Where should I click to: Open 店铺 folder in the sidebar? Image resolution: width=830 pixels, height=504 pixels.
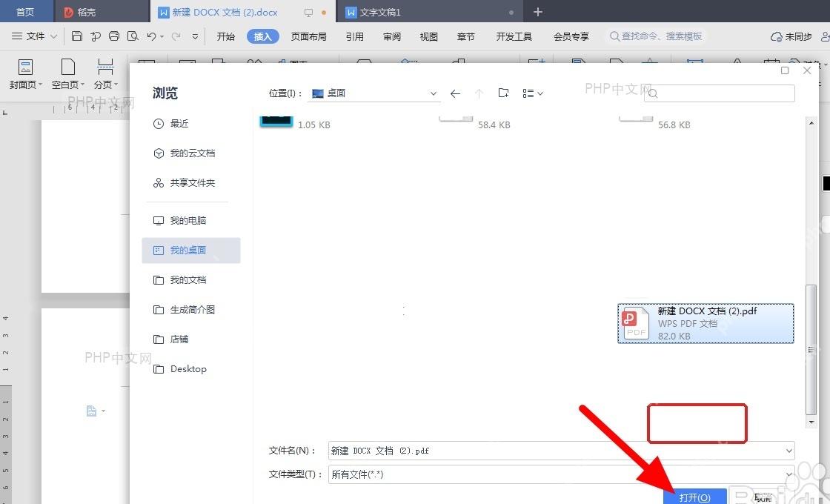point(191,339)
